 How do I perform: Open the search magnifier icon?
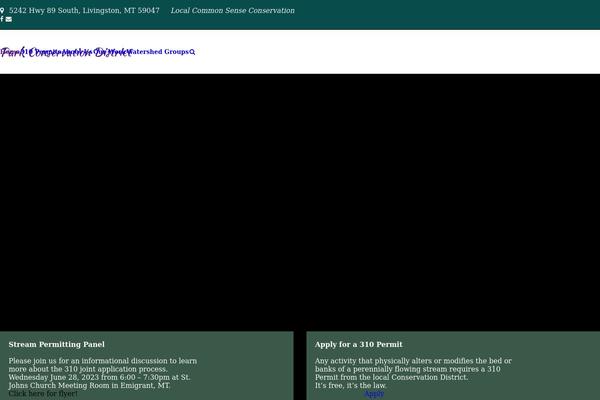pos(192,52)
